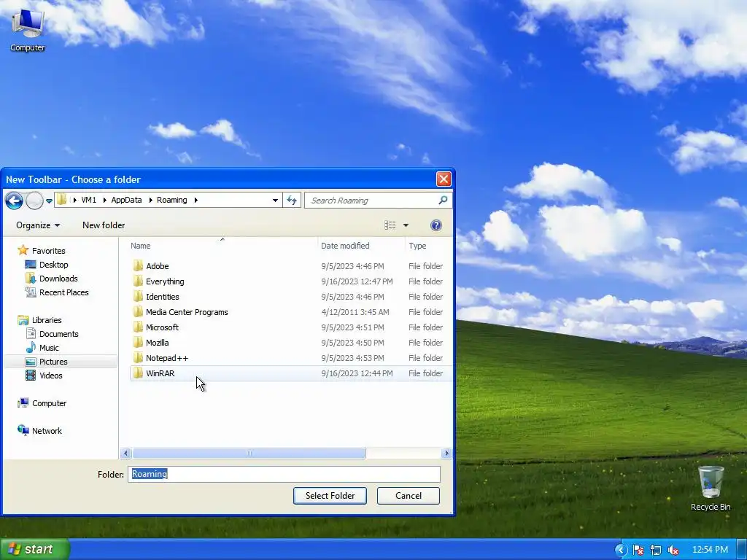The width and height of the screenshot is (747, 560).
Task: Select VM1 in the address breadcrumb
Action: [x=88, y=200]
